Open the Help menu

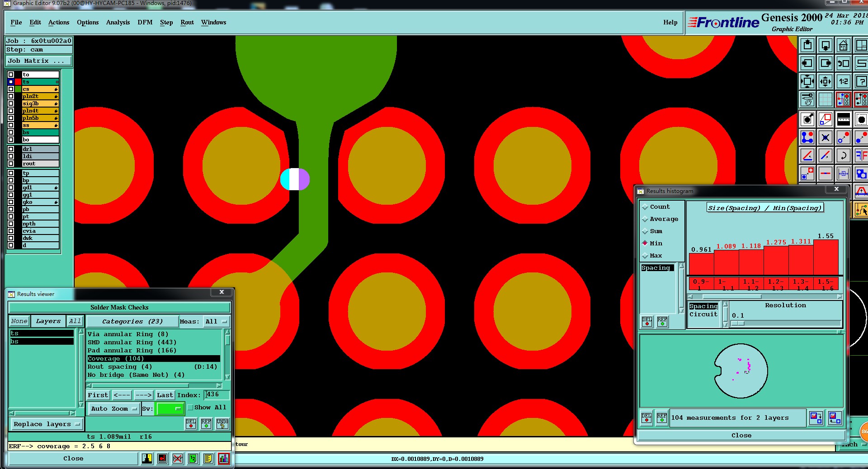coord(670,22)
